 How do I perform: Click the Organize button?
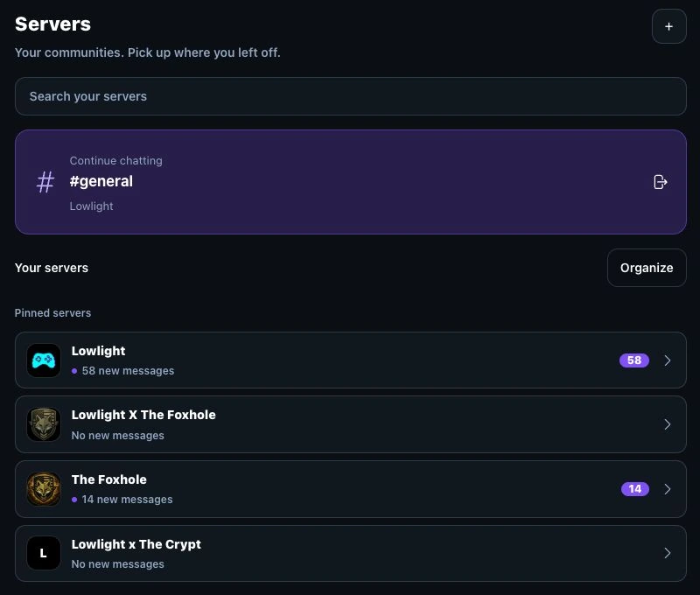tap(647, 268)
